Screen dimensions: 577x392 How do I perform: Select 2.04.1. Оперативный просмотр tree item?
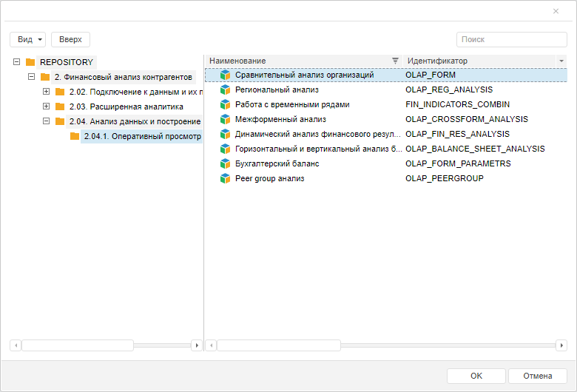pyautogui.click(x=142, y=137)
